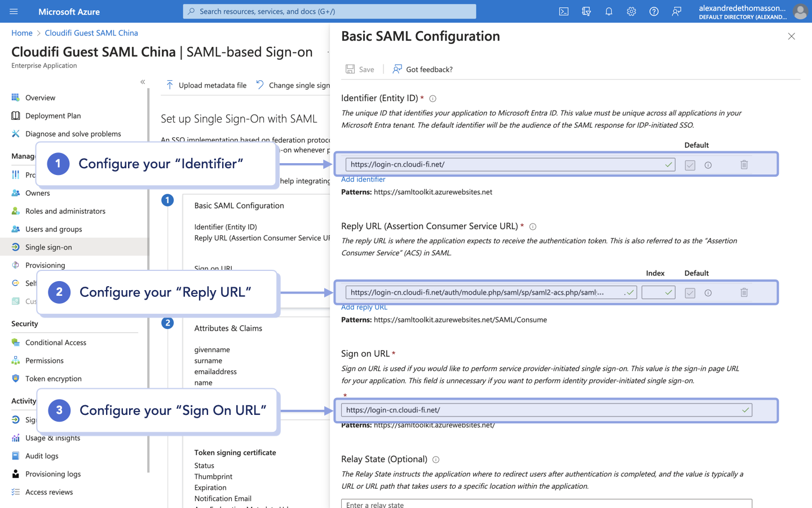The height and width of the screenshot is (508, 812).
Task: Toggle the Default checkbox for the Reply URL
Action: [690, 292]
